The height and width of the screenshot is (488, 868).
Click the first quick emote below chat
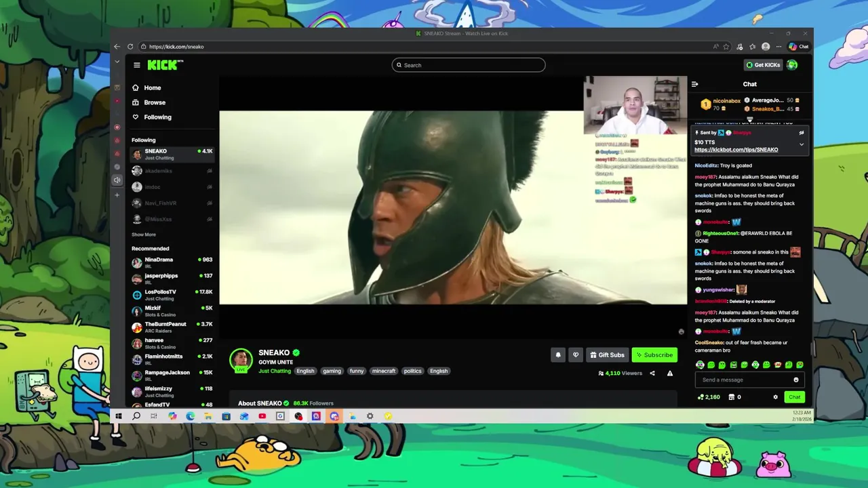click(700, 365)
